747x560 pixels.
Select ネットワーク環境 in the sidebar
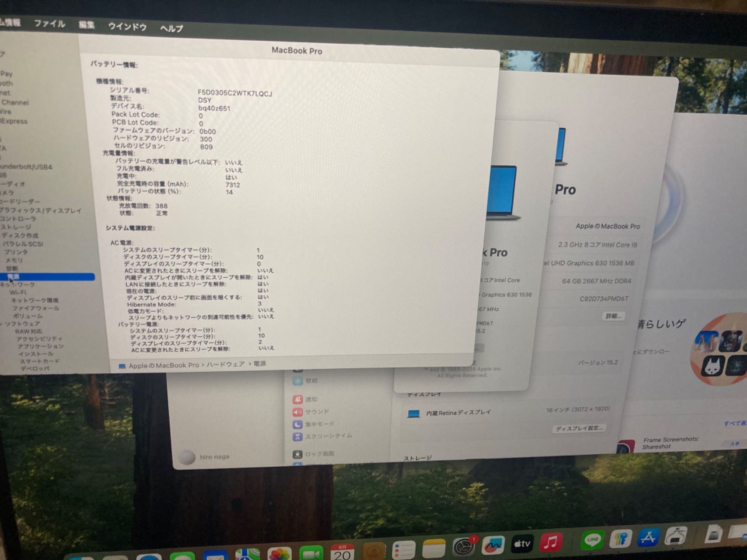pyautogui.click(x=34, y=300)
